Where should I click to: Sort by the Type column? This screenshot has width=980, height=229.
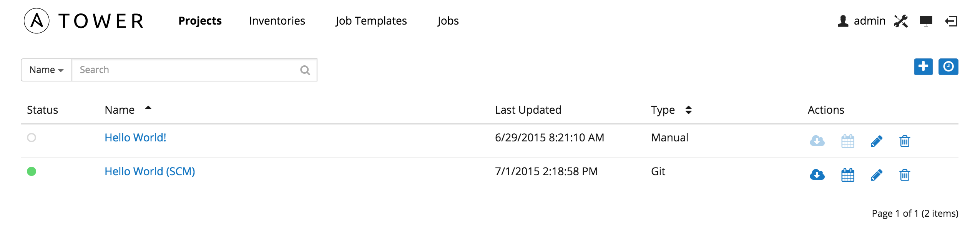click(x=688, y=110)
